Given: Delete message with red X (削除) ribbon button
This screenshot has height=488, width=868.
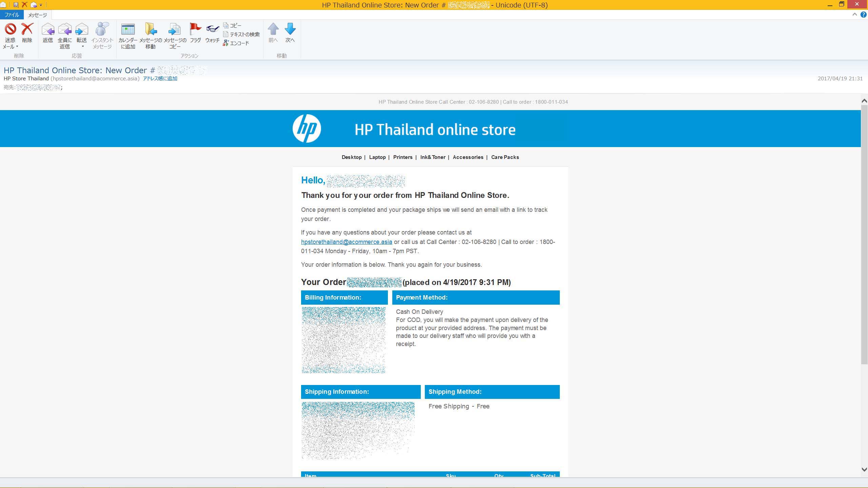Looking at the screenshot, I should pos(27,33).
